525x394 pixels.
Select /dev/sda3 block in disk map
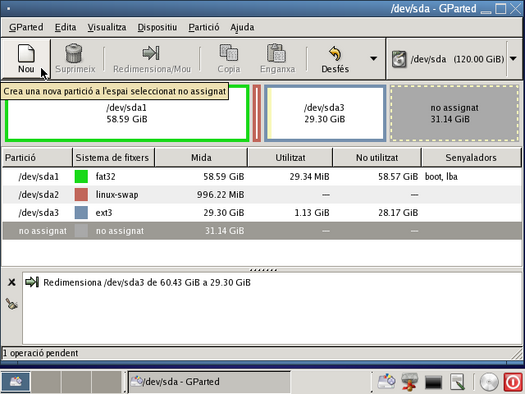tap(325, 113)
